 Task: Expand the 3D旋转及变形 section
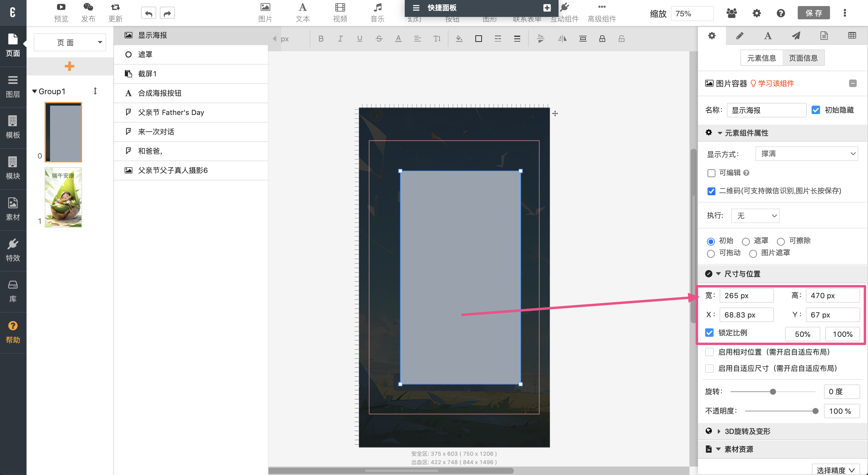(747, 431)
